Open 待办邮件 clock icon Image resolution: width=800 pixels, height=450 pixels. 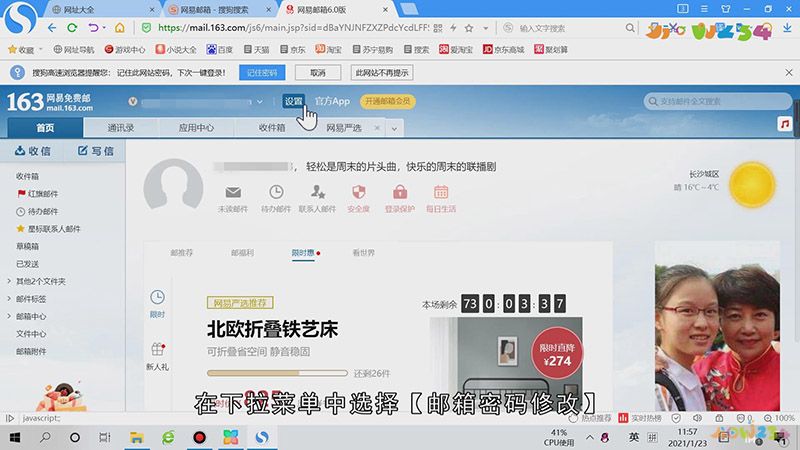(x=276, y=192)
